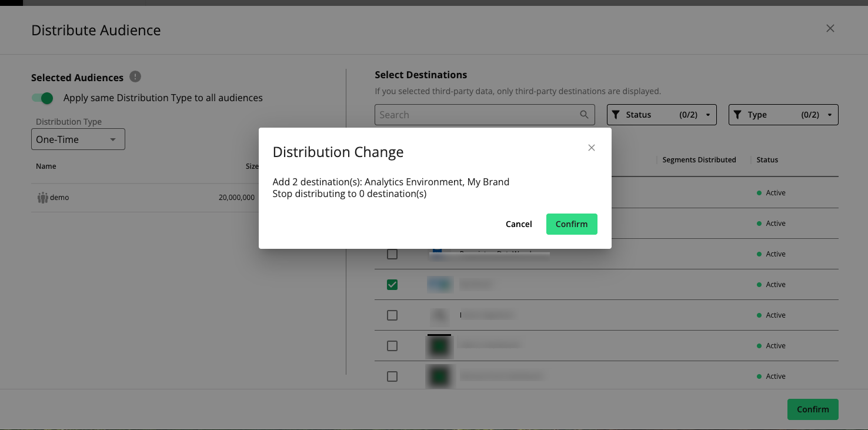868x430 pixels.
Task: Close the Distribution Change dialog with the X
Action: click(592, 148)
